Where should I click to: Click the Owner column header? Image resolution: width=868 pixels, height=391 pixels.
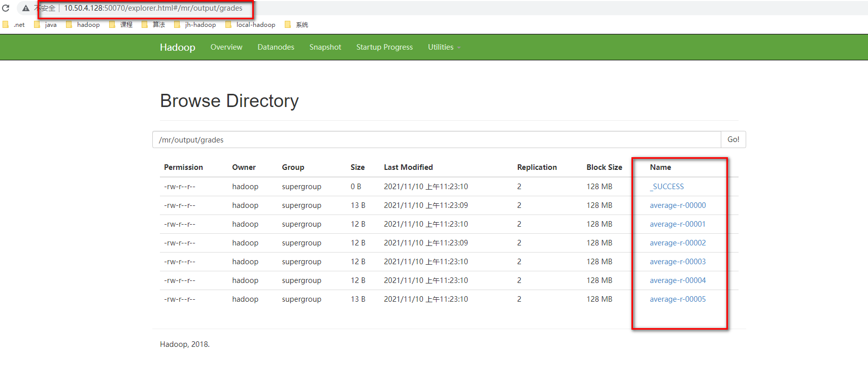[x=244, y=167]
